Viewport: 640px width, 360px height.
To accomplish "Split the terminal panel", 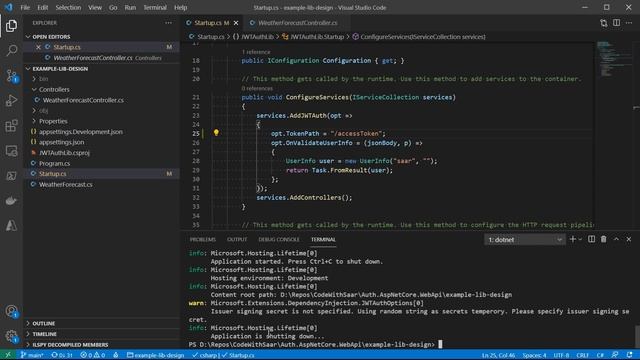I will [591, 240].
